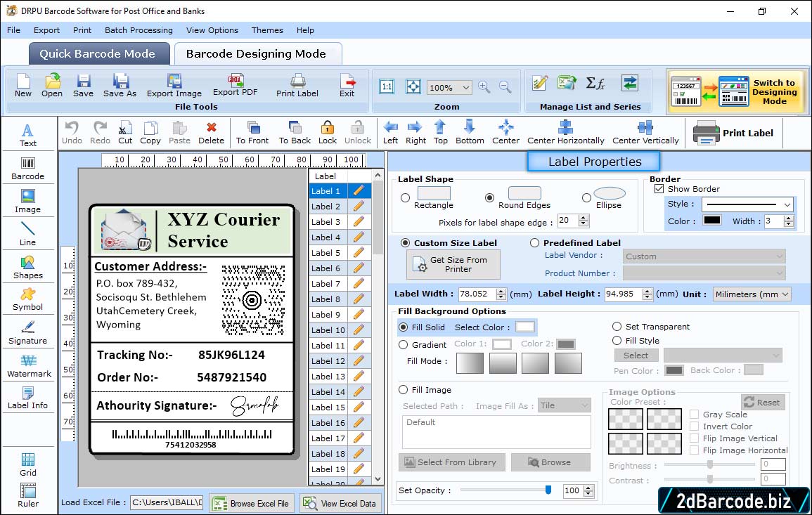812x515 pixels.
Task: Click the border Color black swatch
Action: pos(711,221)
